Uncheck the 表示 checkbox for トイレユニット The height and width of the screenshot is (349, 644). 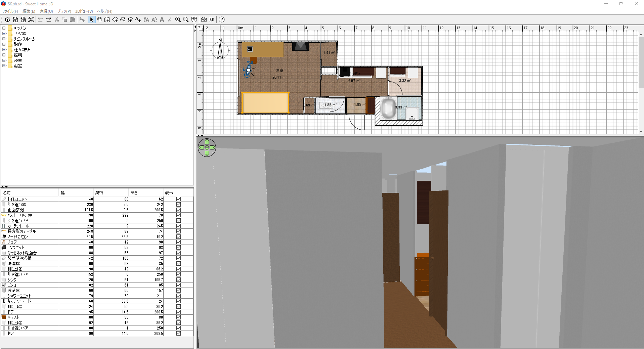(178, 199)
